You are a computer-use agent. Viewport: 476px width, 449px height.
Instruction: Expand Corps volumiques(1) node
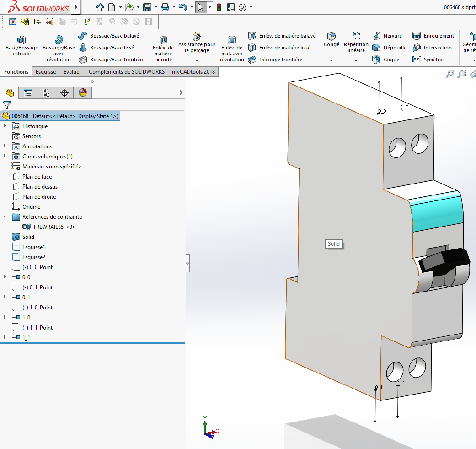pyautogui.click(x=5, y=156)
